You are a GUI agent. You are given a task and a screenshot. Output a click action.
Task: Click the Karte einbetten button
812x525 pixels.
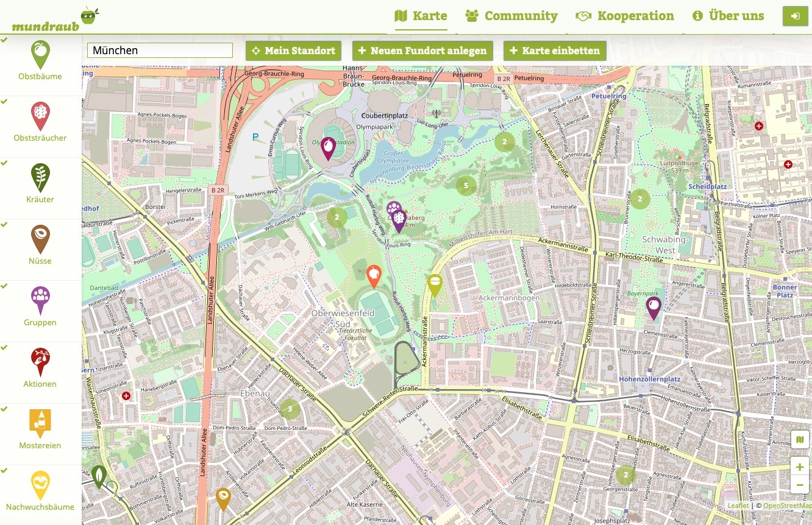click(555, 51)
